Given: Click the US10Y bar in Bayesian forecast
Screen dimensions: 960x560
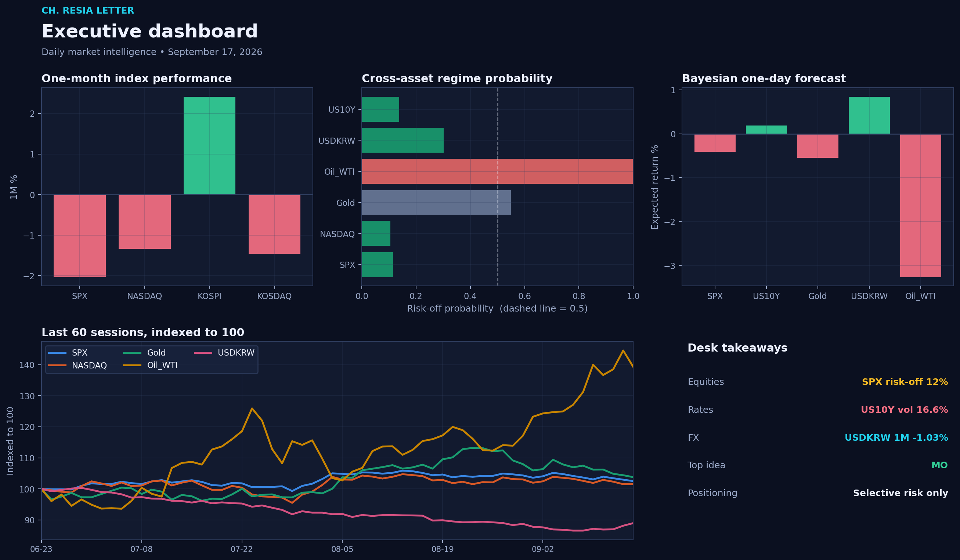Looking at the screenshot, I should [766, 130].
